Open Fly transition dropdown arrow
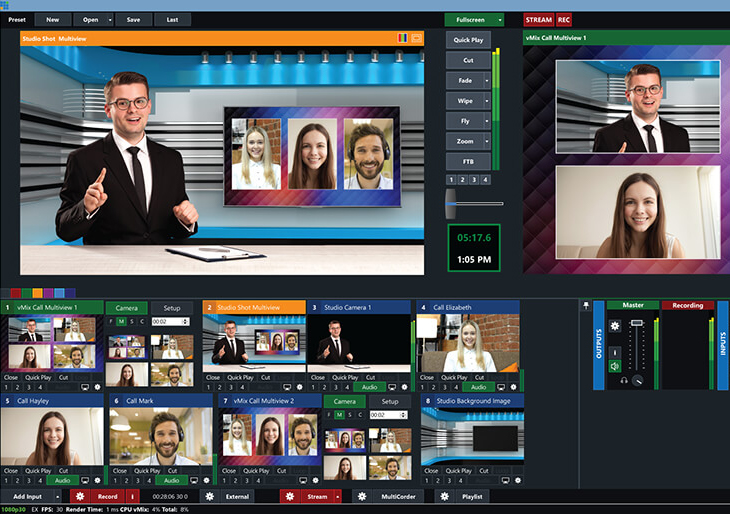 point(487,121)
